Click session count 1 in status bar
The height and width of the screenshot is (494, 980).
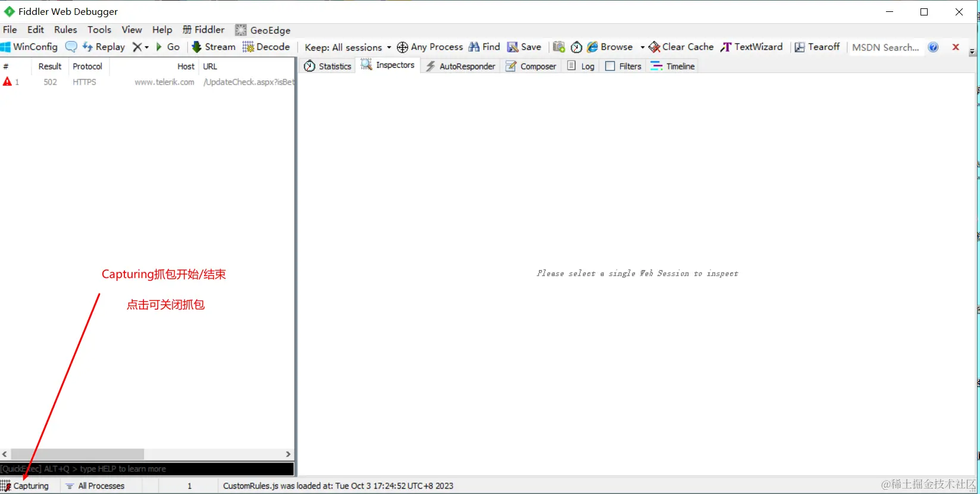pos(190,486)
